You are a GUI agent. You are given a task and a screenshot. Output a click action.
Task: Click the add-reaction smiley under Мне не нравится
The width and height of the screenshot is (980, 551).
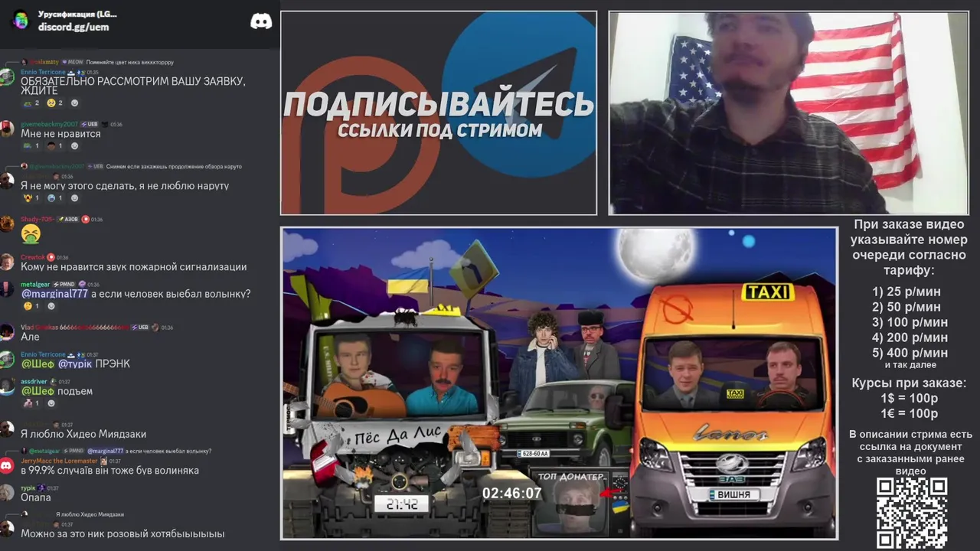[x=74, y=146]
